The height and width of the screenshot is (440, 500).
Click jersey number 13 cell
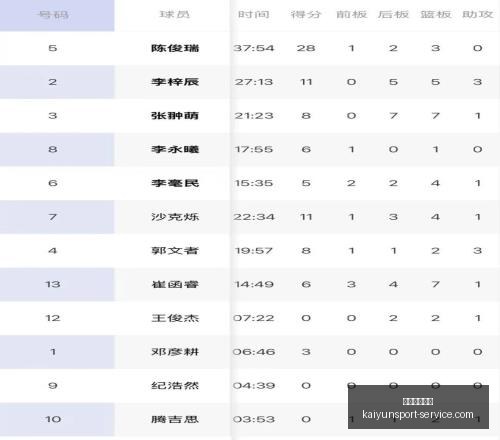tap(53, 284)
